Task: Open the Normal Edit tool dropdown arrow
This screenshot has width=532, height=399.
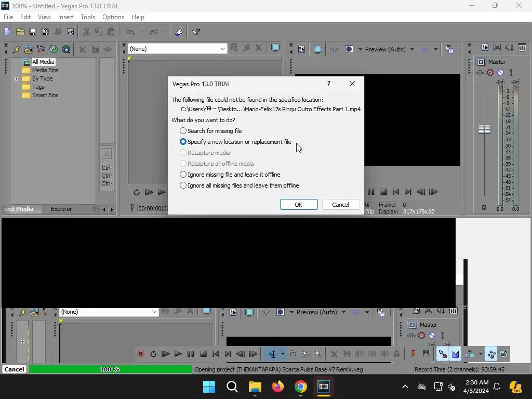Action: point(283,354)
